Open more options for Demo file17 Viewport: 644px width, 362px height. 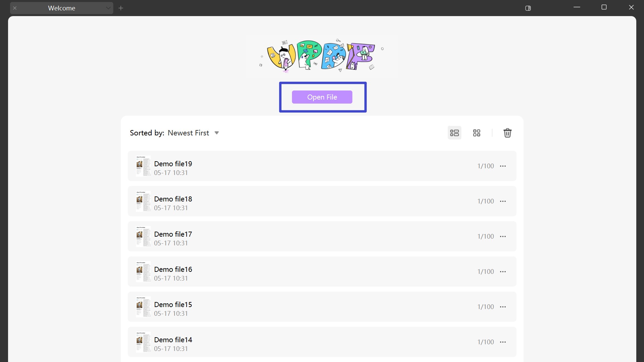pyautogui.click(x=503, y=236)
